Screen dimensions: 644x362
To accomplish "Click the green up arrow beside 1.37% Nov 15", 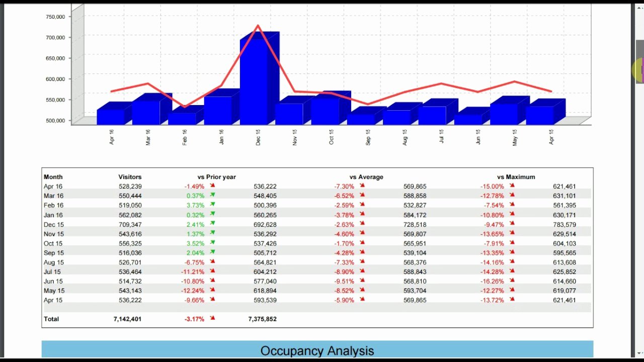I will pyautogui.click(x=212, y=233).
